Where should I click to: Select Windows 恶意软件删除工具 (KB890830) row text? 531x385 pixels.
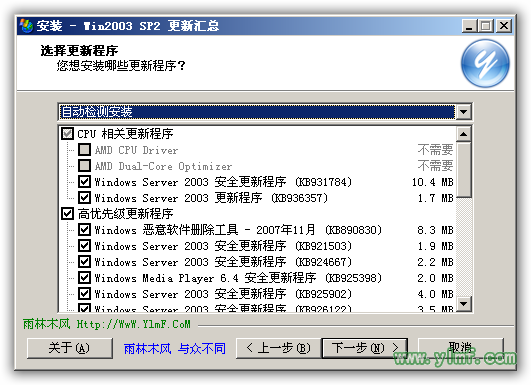238,230
